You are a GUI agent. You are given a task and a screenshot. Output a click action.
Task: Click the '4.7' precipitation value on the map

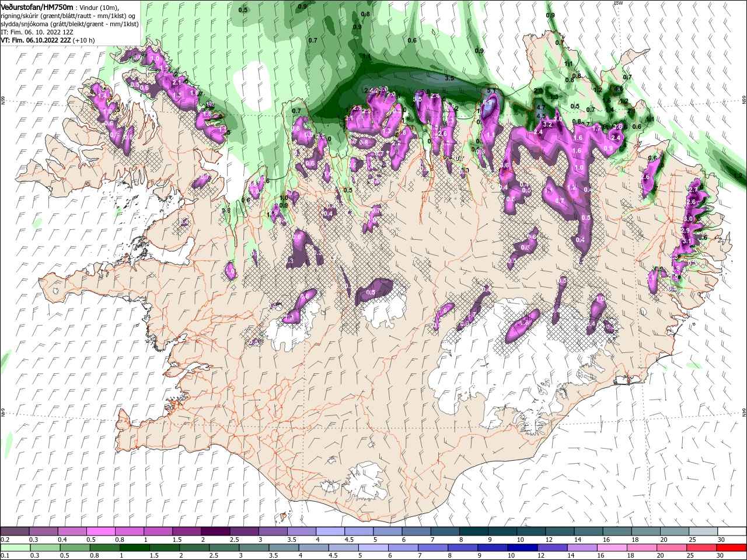click(540, 107)
